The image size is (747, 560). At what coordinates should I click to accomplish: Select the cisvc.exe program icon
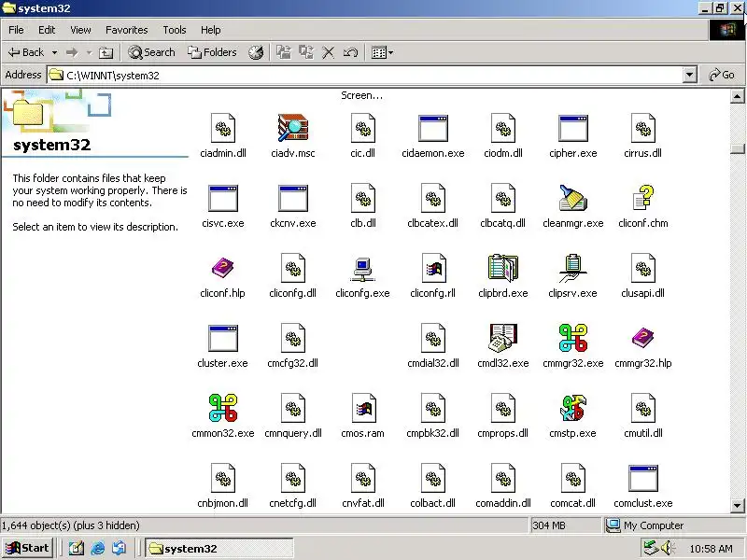(223, 198)
